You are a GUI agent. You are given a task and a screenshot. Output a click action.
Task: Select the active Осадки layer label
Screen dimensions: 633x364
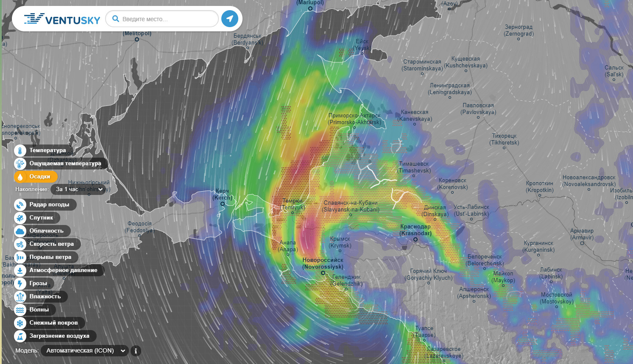[x=40, y=177]
